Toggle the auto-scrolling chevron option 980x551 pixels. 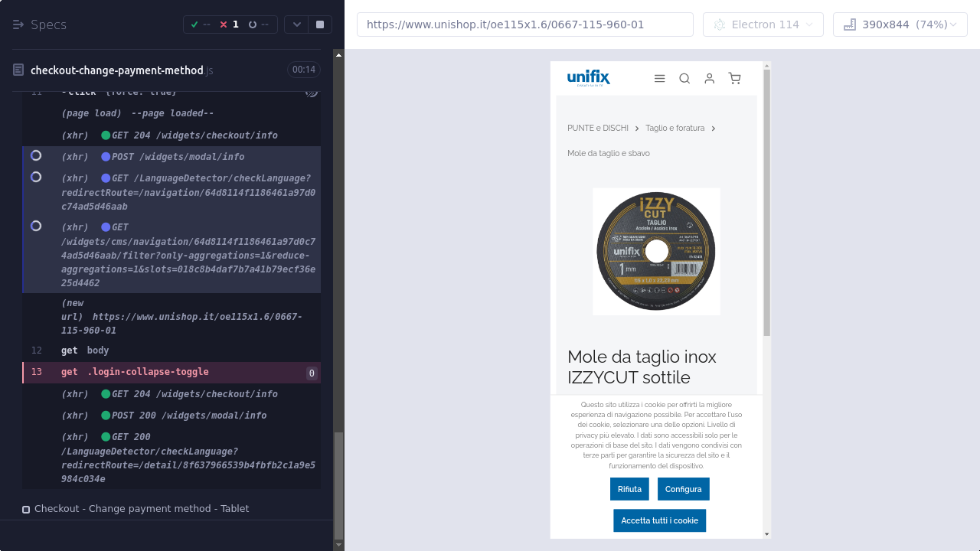pos(296,24)
